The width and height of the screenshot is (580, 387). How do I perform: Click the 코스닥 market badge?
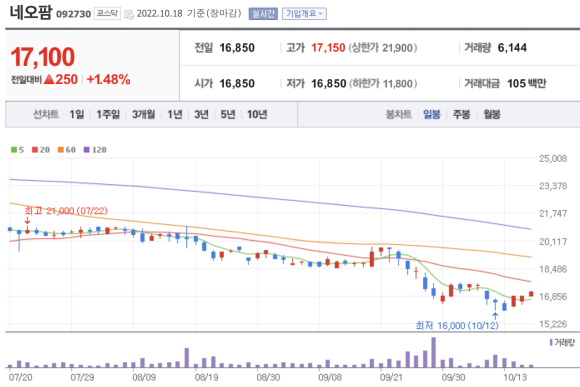click(107, 13)
